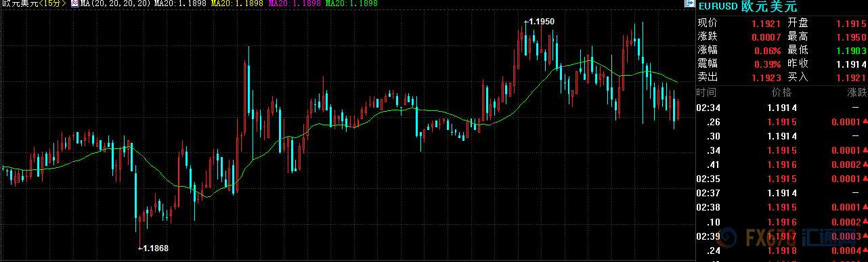Viewport: 868px width, 262px height.
Task: Select the yellow MA20:1.1898 value
Action: pyautogui.click(x=237, y=4)
